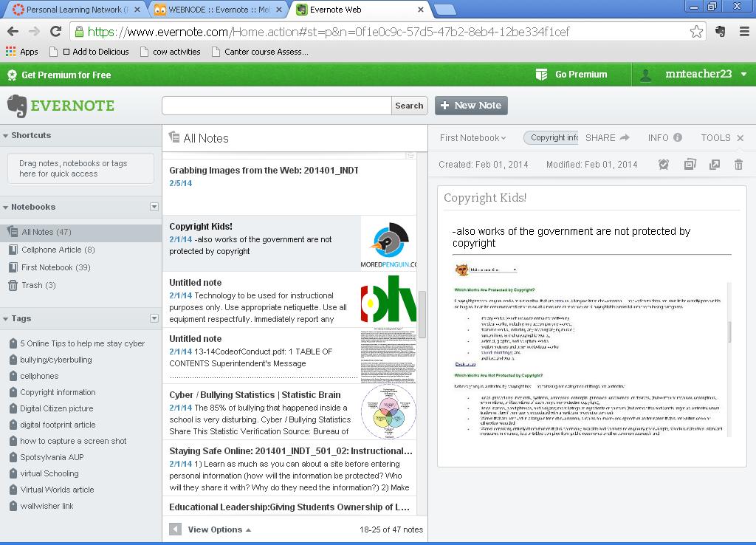The width and height of the screenshot is (756, 545).
Task: Click the Evernote extension icon in Chrome toolbar
Action: point(721,32)
